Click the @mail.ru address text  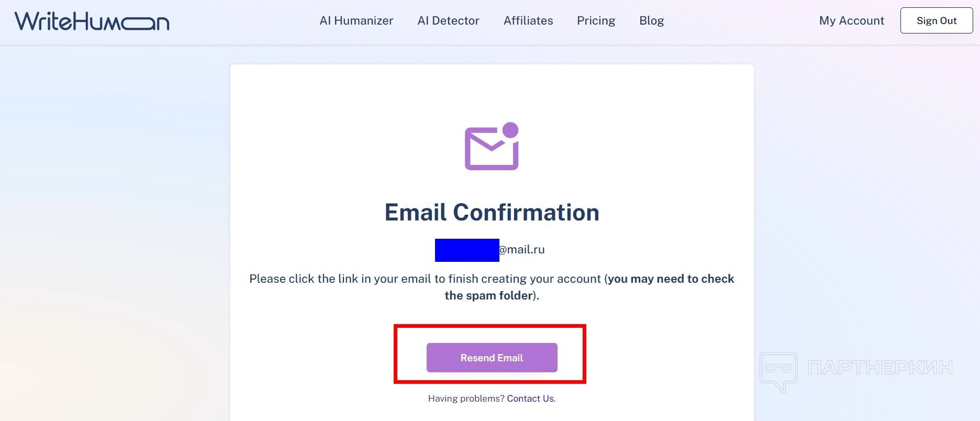coord(522,250)
